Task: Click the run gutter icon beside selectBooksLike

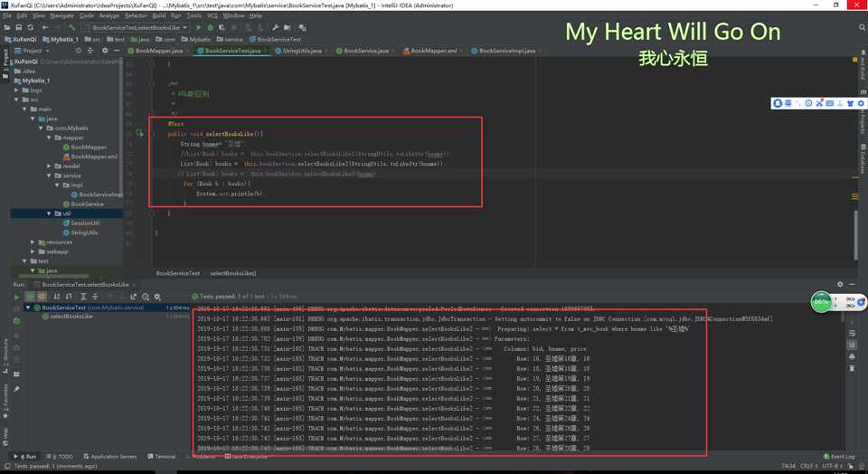Action: [x=139, y=134]
